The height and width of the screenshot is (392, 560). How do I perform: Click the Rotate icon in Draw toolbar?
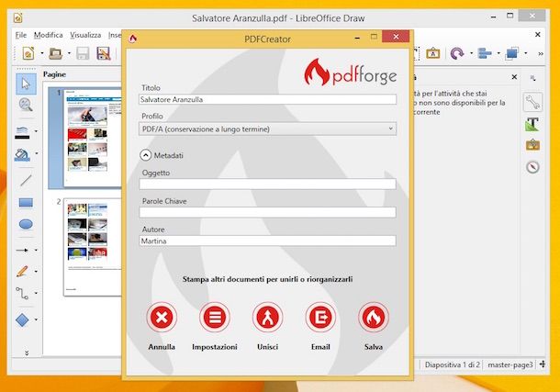coord(457,53)
